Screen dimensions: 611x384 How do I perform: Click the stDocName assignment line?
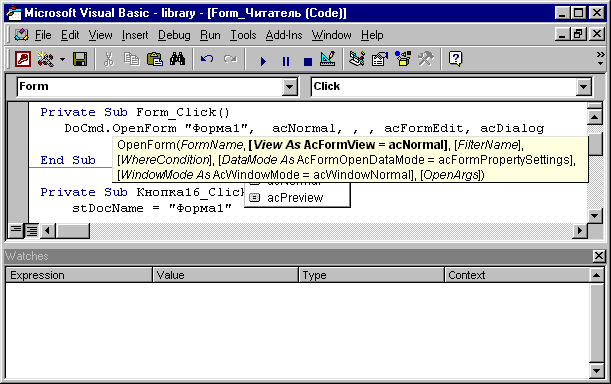pyautogui.click(x=152, y=208)
